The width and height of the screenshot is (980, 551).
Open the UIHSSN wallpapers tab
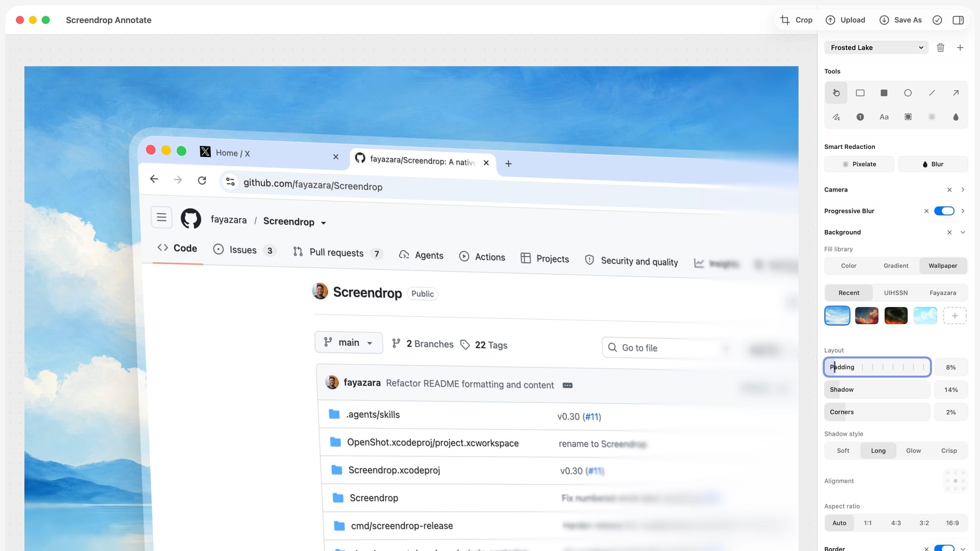pyautogui.click(x=896, y=293)
